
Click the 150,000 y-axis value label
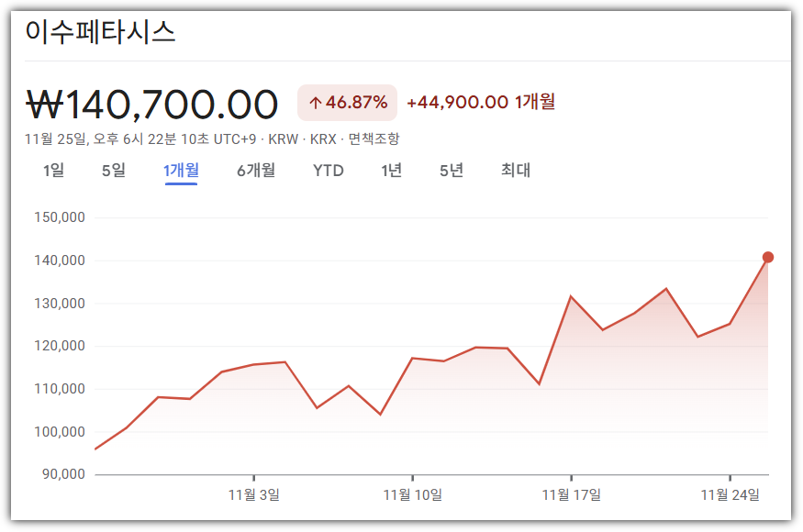[x=61, y=216]
